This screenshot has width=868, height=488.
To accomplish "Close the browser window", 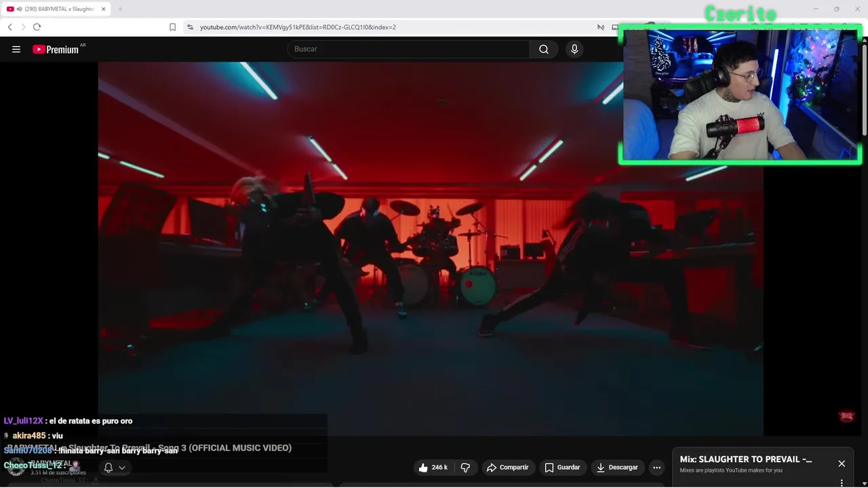I will click(856, 9).
